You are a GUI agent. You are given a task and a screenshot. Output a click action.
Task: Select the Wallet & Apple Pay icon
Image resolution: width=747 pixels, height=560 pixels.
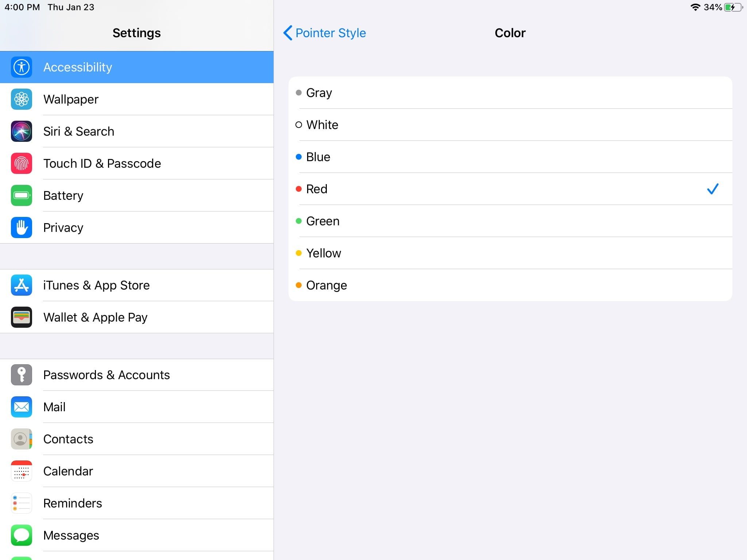pyautogui.click(x=21, y=317)
